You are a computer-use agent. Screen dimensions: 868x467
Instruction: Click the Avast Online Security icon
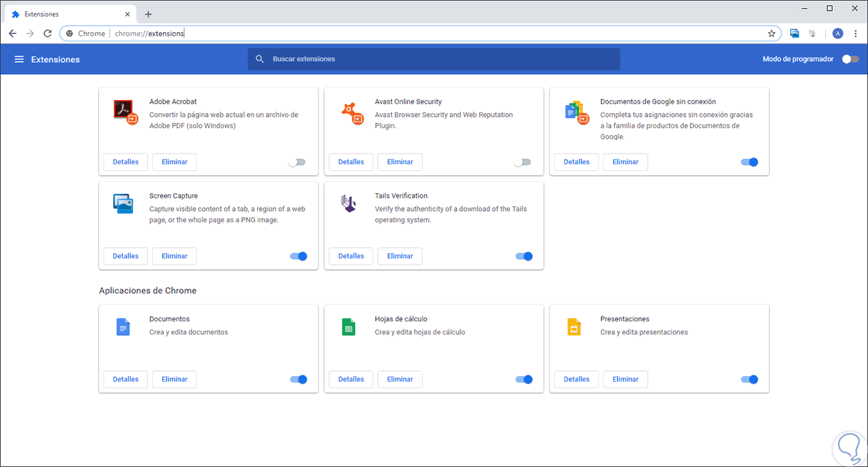pyautogui.click(x=351, y=112)
